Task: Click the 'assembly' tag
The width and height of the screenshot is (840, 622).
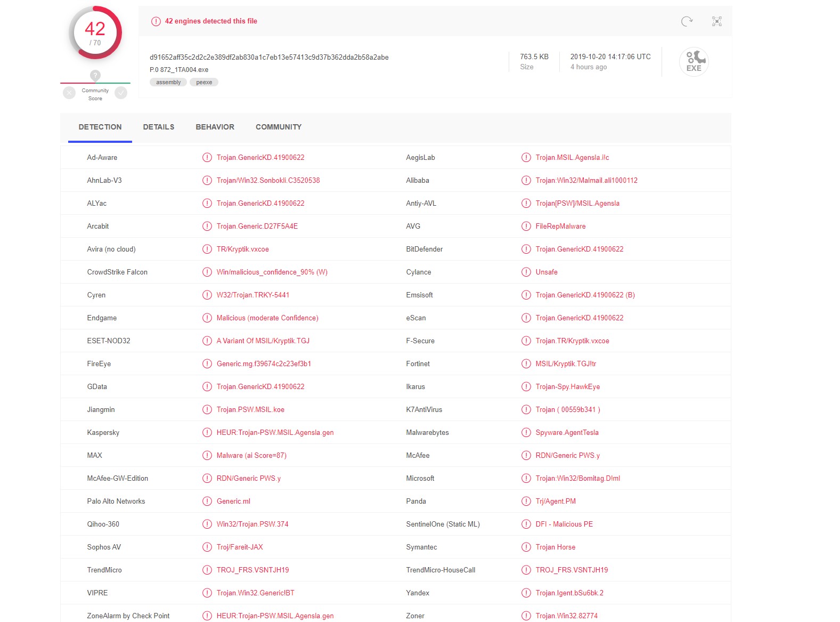Action: tap(168, 82)
